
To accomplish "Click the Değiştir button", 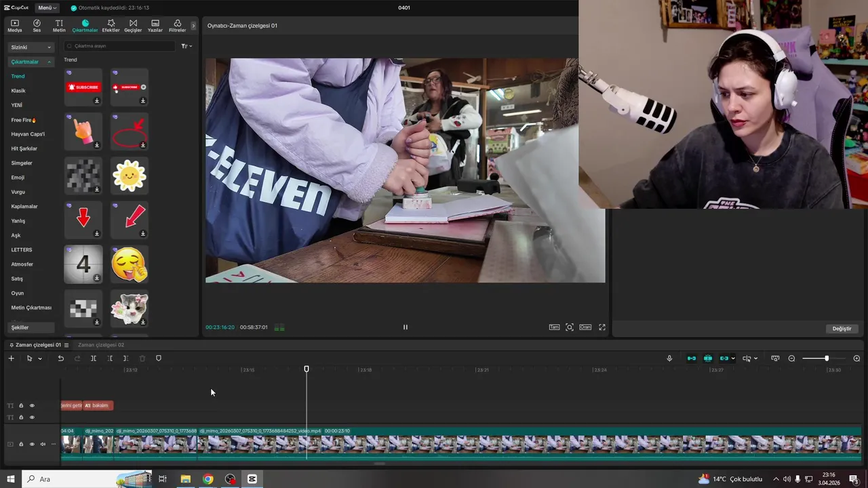I will pos(842,329).
